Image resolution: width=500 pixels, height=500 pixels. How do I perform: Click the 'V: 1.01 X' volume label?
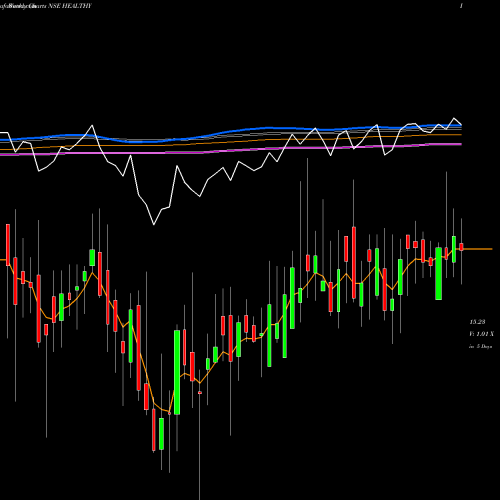pyautogui.click(x=482, y=334)
